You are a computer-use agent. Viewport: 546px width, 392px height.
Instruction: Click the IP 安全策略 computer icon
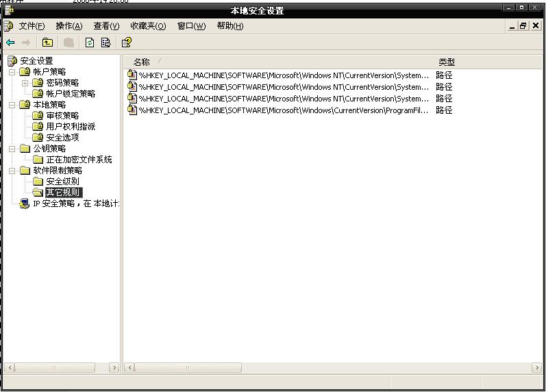[x=25, y=204]
